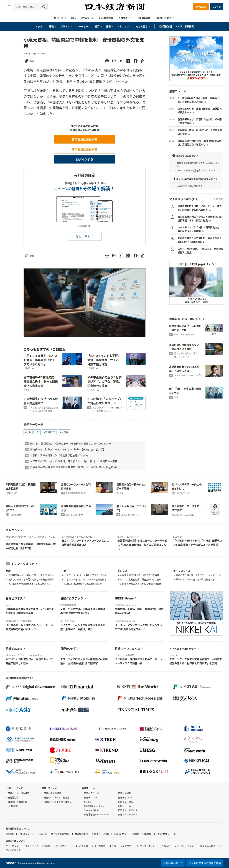Click the mail share icon under the article date
This screenshot has width=229, height=868.
pos(114,61)
